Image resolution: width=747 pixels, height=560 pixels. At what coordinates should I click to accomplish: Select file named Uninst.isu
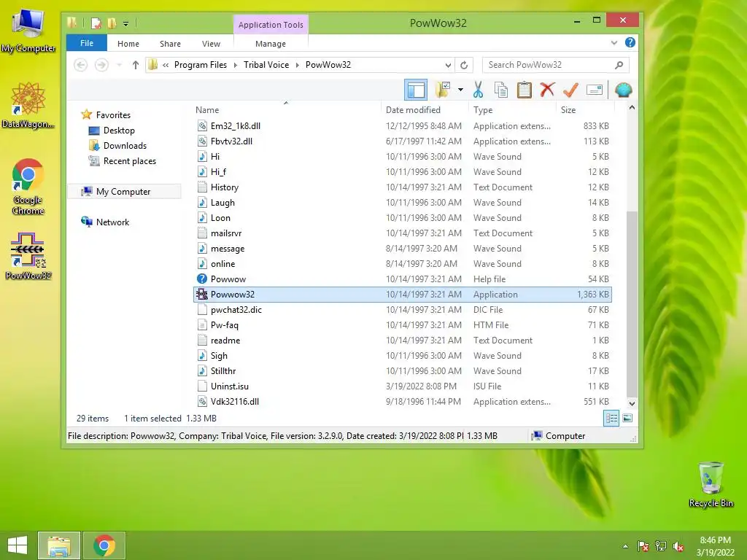(230, 386)
